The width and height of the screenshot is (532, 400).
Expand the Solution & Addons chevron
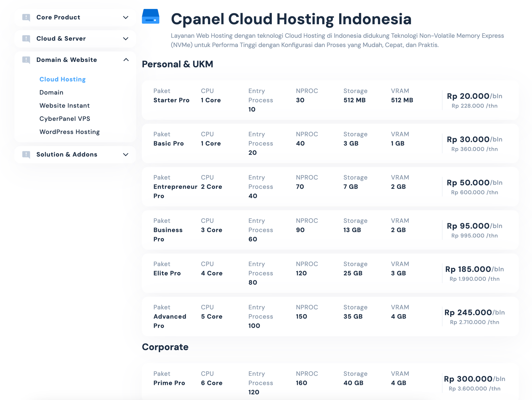pos(126,155)
